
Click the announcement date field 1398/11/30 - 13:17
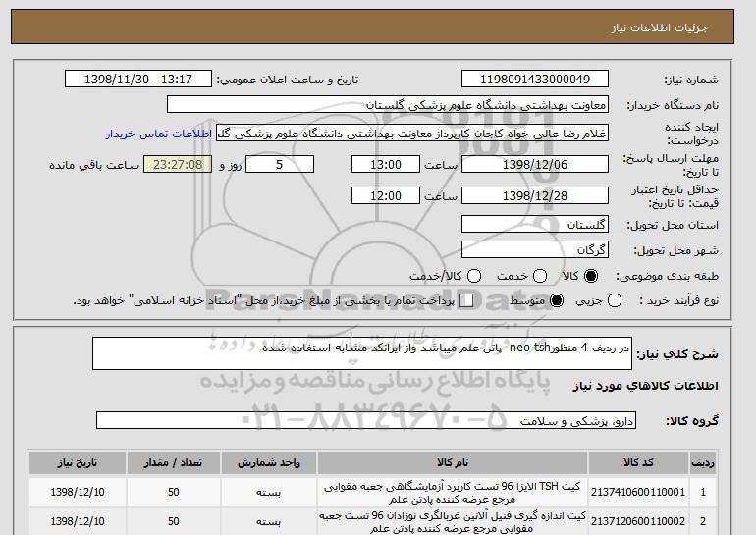(137, 80)
